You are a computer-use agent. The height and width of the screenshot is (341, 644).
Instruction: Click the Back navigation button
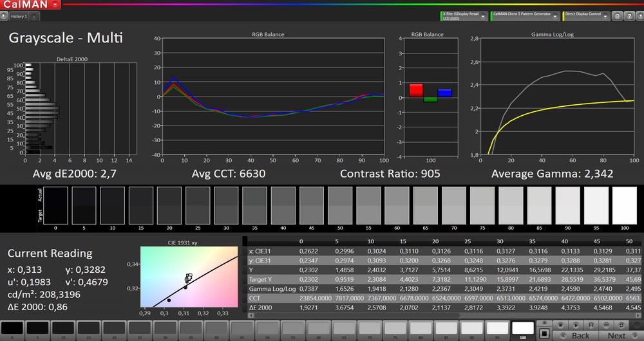(580, 335)
